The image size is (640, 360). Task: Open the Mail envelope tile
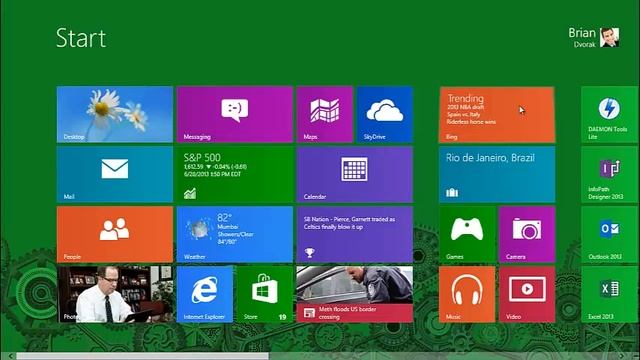click(x=115, y=174)
